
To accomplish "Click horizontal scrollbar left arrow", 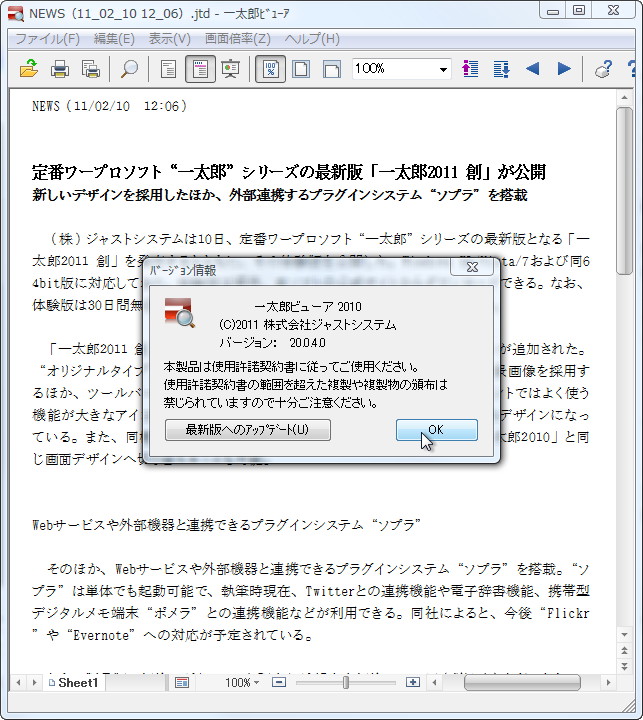I will 434,683.
